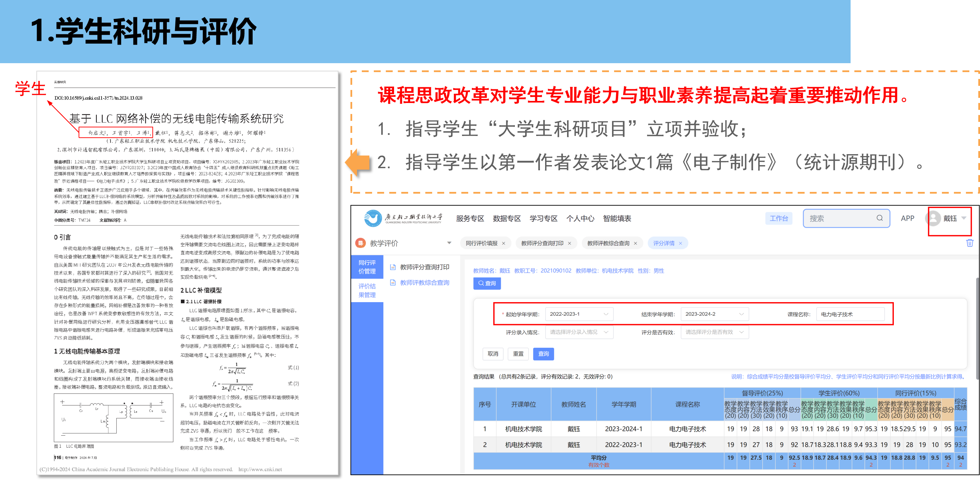Click the search magnifier icon in the search box
980x481 pixels.
click(x=879, y=218)
